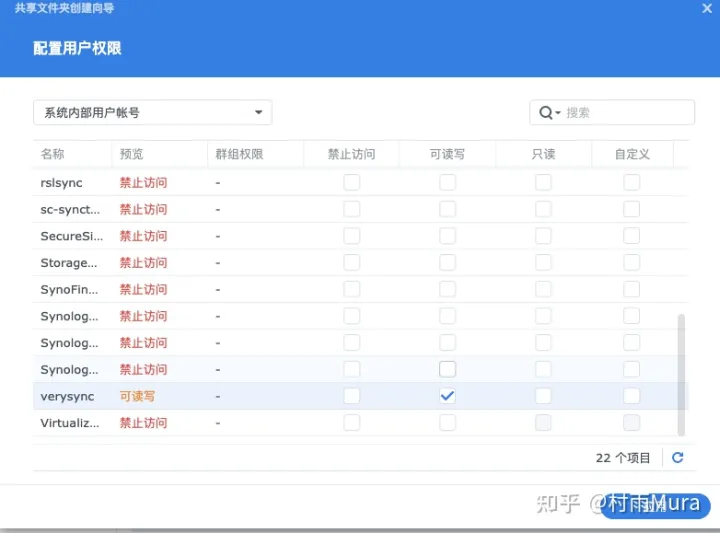Click the 可读写 column header
The image size is (720, 533).
tap(447, 154)
